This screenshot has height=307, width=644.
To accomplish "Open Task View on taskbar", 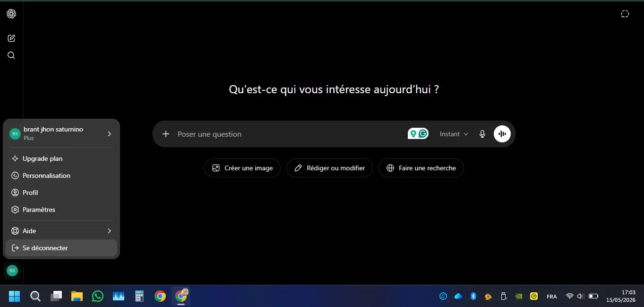I will click(x=57, y=296).
